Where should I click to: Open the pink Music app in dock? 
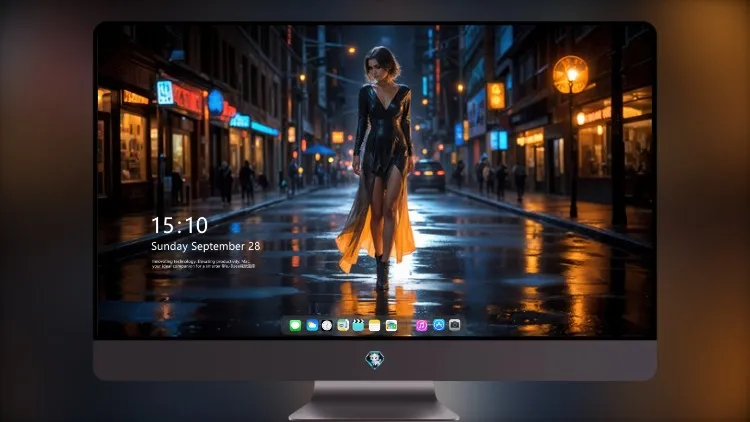coord(421,325)
